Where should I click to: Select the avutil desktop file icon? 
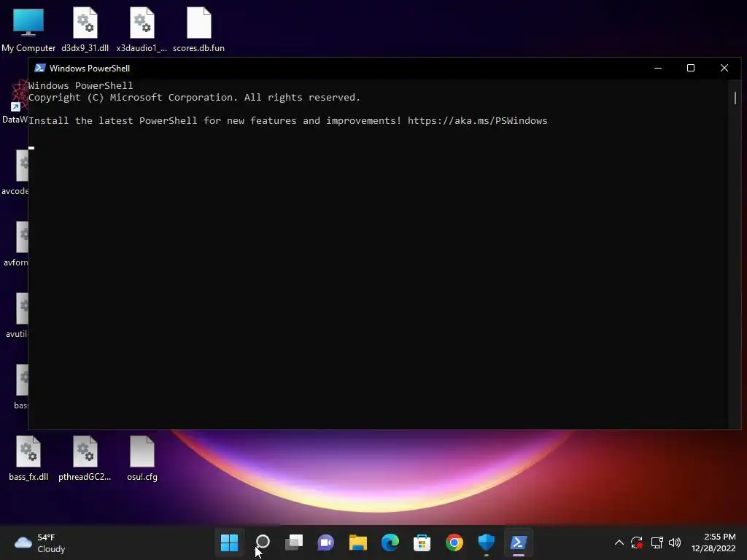click(17, 315)
